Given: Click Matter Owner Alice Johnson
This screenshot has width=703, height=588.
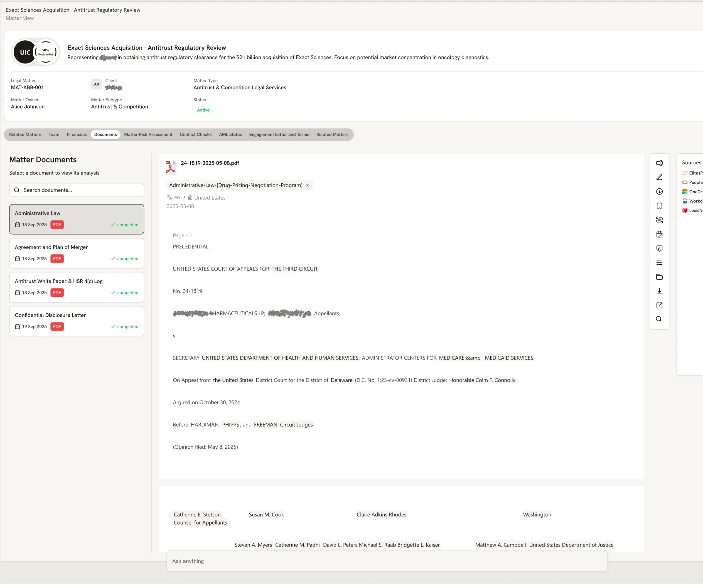Looking at the screenshot, I should (28, 106).
